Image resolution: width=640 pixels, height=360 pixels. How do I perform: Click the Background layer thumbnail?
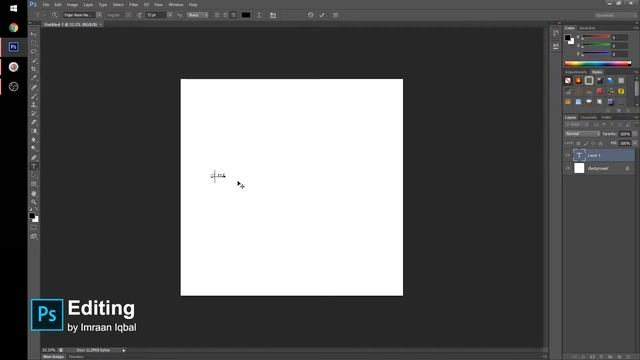(x=579, y=168)
